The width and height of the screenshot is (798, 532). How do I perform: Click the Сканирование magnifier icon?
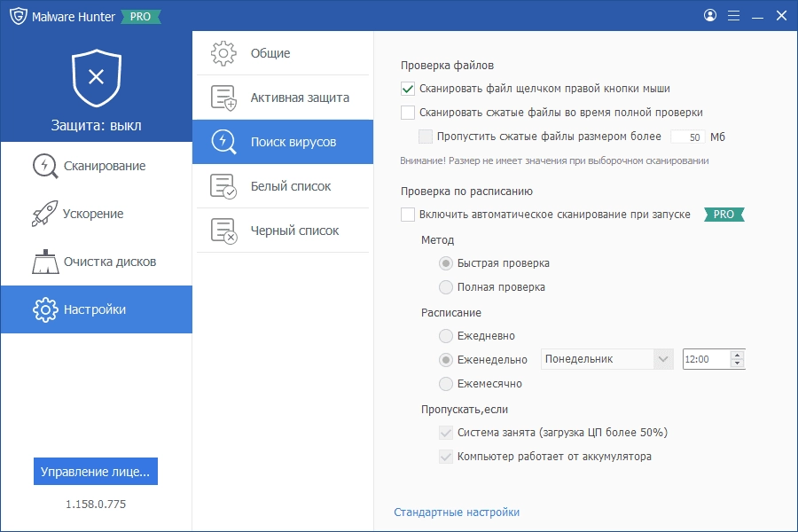pos(45,166)
